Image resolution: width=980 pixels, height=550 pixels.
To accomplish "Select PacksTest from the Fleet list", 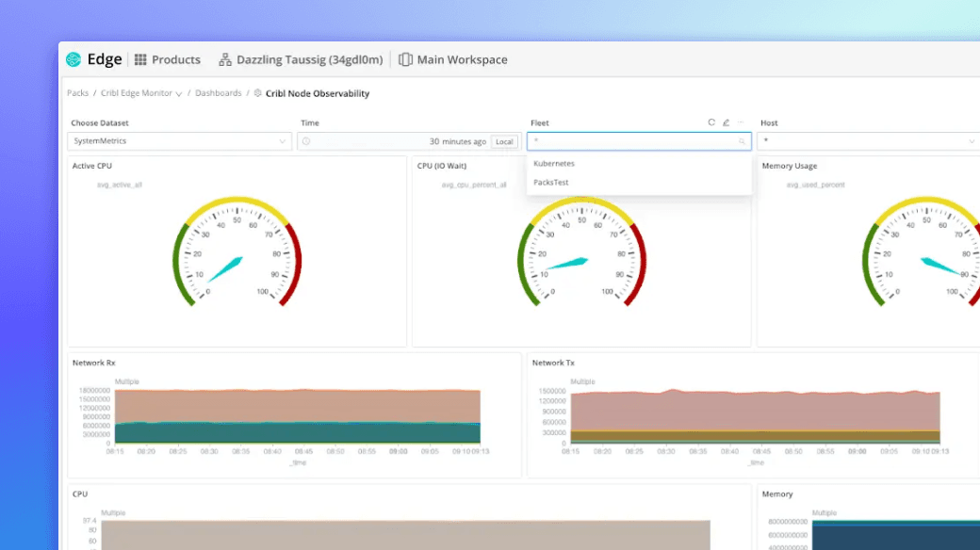I will tap(552, 182).
